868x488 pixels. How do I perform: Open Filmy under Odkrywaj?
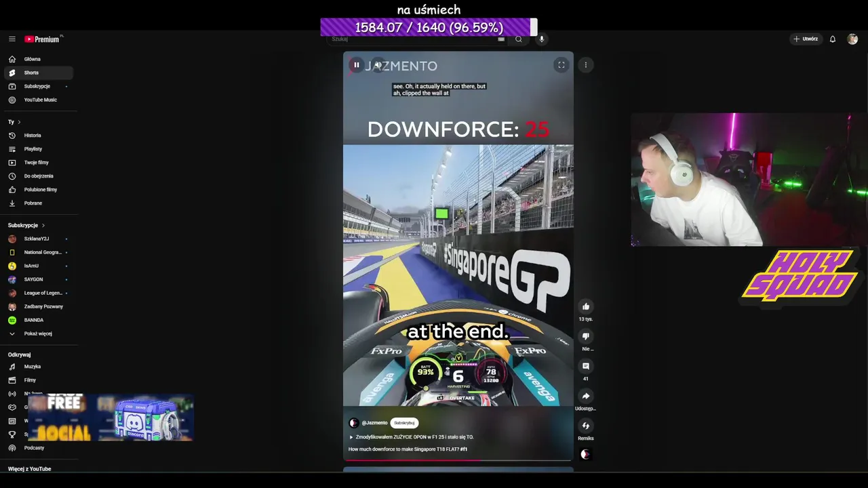point(38,380)
